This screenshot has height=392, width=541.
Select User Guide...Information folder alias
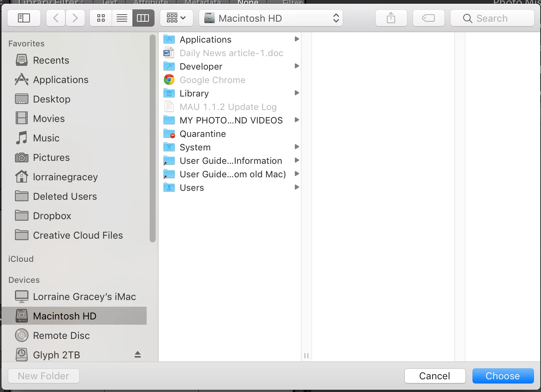click(x=230, y=160)
